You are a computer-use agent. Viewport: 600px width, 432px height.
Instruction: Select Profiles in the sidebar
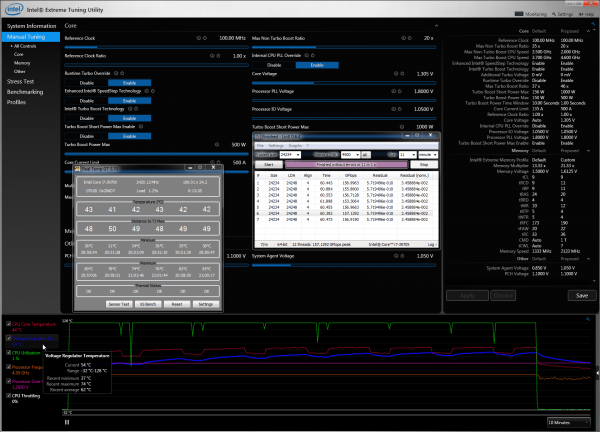pyautogui.click(x=16, y=102)
